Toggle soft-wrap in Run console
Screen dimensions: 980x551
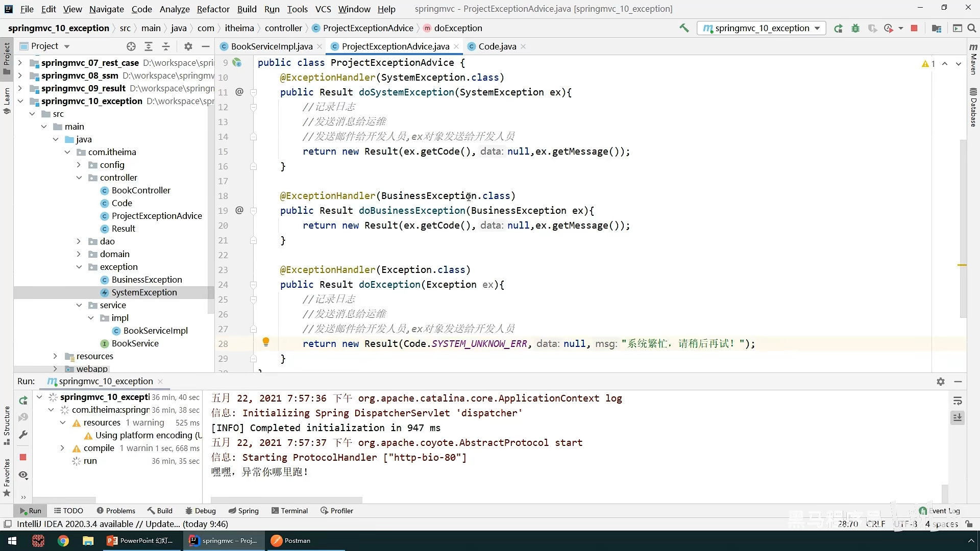[x=958, y=401]
